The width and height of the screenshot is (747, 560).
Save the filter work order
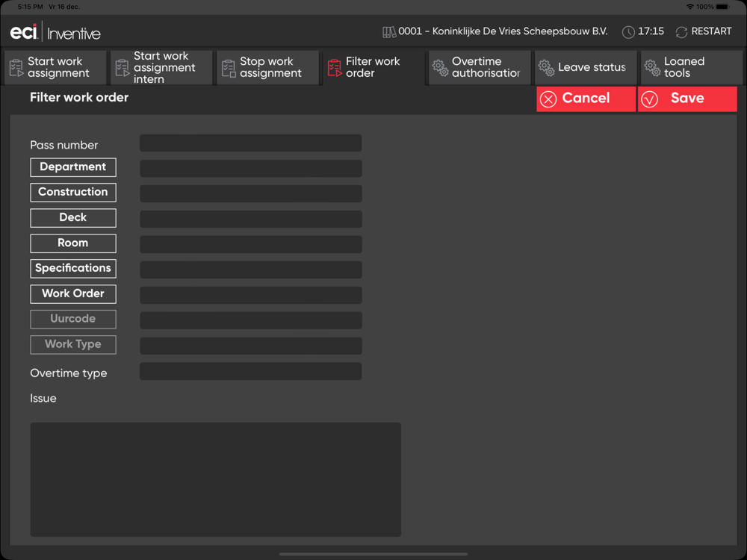[687, 99]
